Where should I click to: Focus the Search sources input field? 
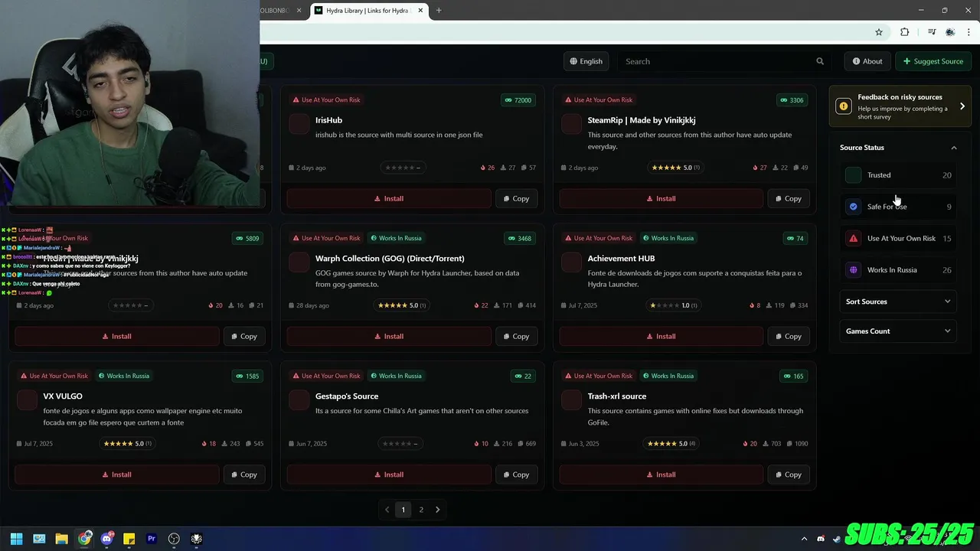point(724,61)
